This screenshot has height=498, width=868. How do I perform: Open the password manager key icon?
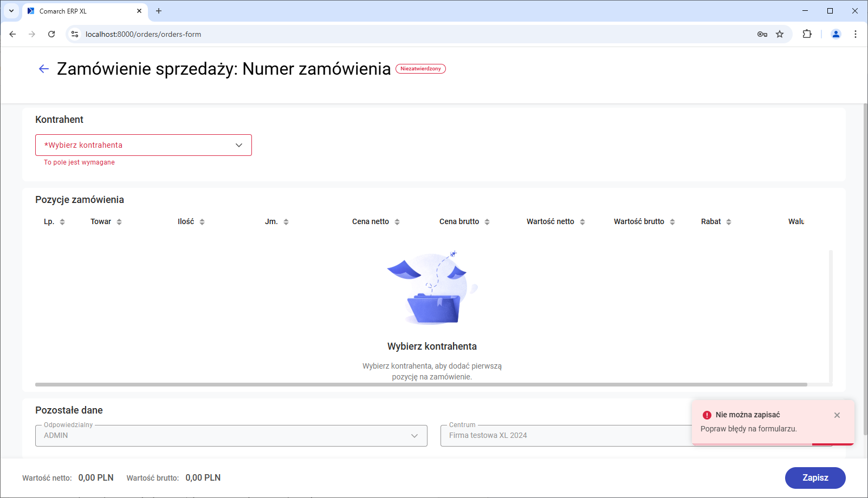tap(762, 34)
